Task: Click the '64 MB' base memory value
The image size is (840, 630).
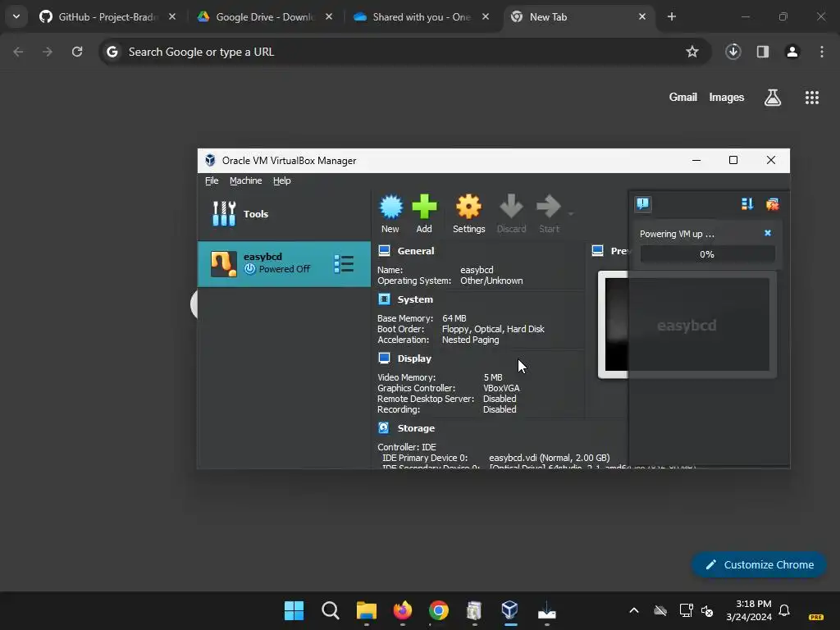Action: [454, 318]
